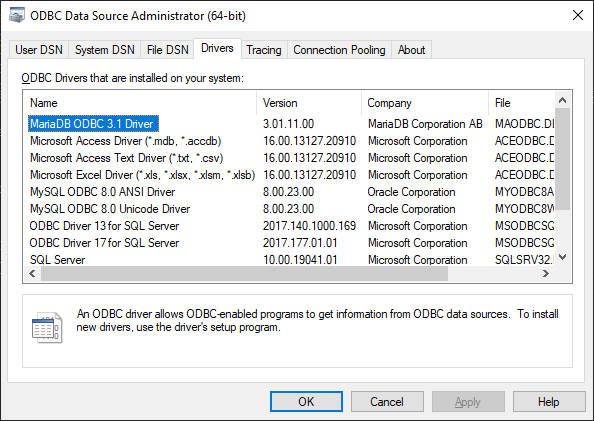Click the ODBC Administrator title bar icon
594x421 pixels.
click(x=17, y=16)
